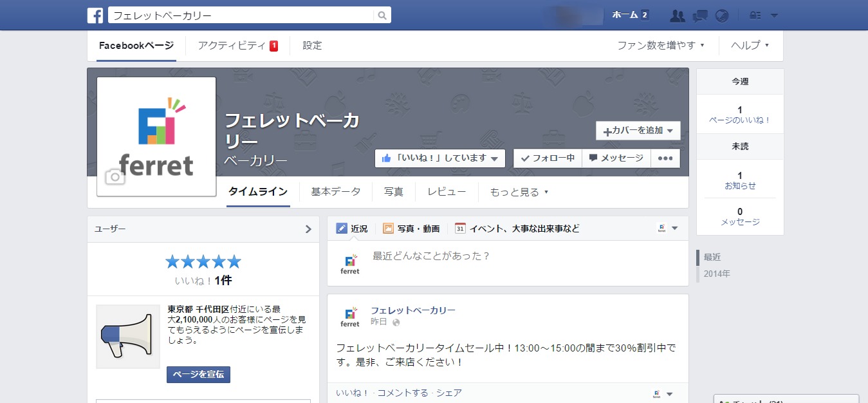Click お知らせ link in sidebar
This screenshot has width=868, height=403.
pos(740,186)
